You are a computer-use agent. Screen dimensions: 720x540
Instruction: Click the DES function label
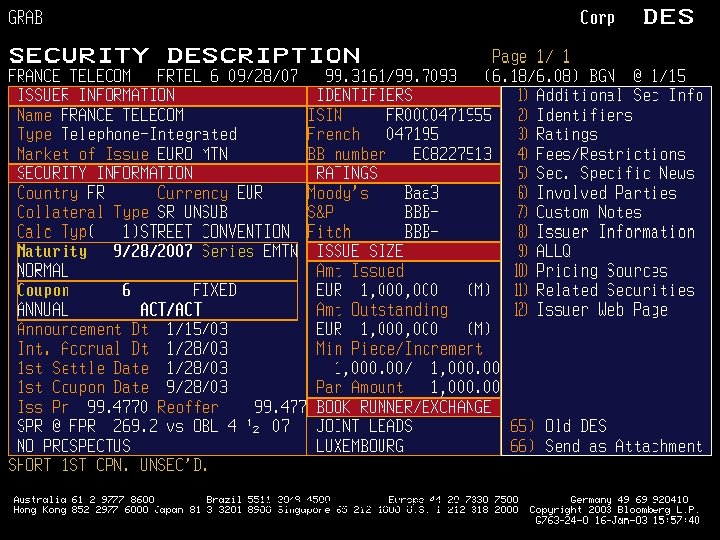[x=669, y=17]
